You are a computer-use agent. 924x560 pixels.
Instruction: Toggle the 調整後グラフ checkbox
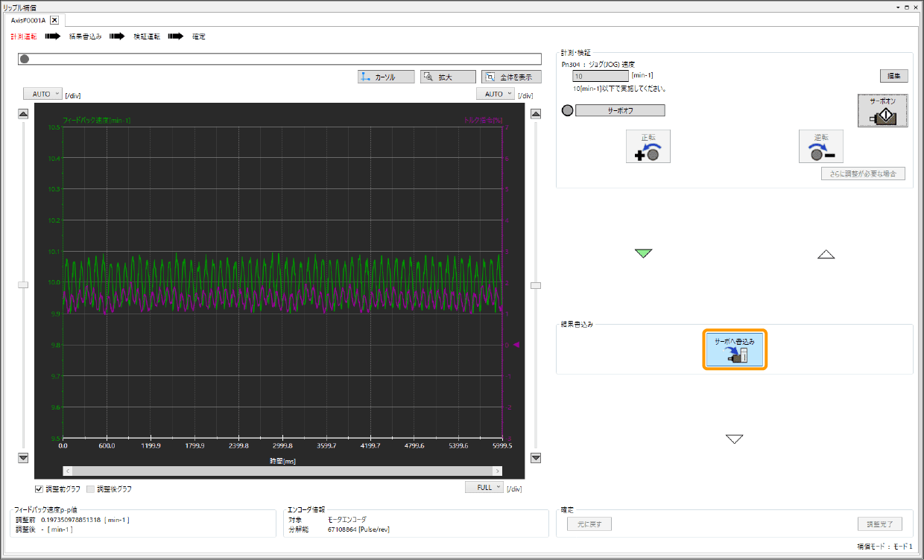(x=91, y=489)
